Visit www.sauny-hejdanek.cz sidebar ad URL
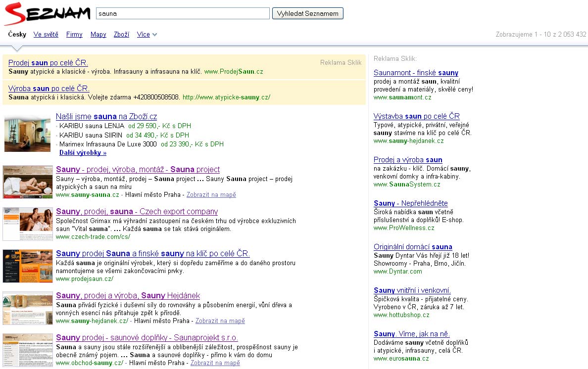Screen dimensions: 588x369 (409, 141)
